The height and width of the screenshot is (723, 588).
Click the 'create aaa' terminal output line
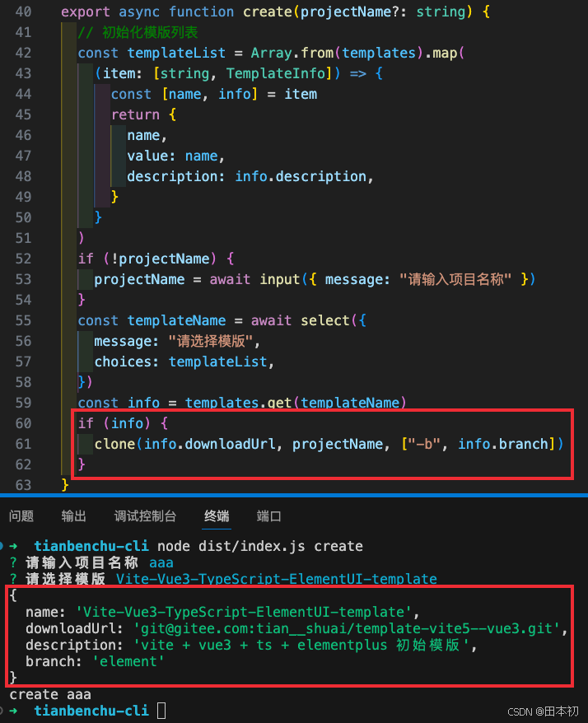pos(50,694)
